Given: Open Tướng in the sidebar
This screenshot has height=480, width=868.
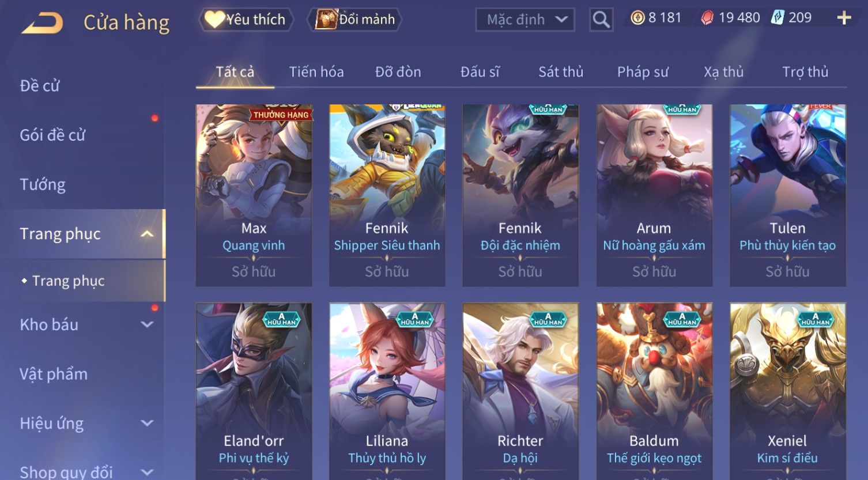Looking at the screenshot, I should (43, 184).
